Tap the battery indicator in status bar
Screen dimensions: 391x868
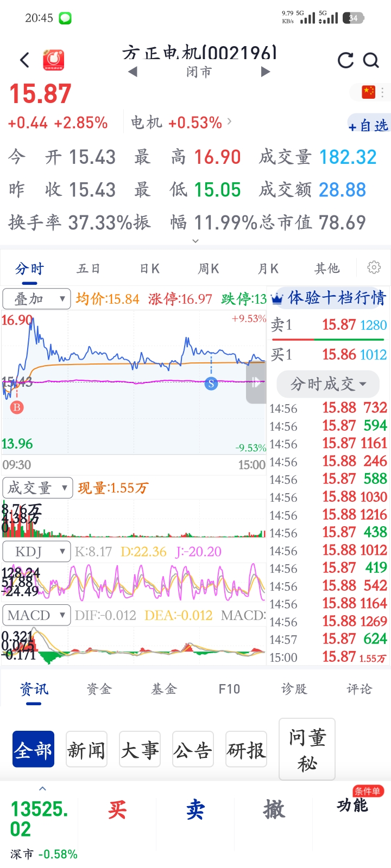[x=353, y=18]
